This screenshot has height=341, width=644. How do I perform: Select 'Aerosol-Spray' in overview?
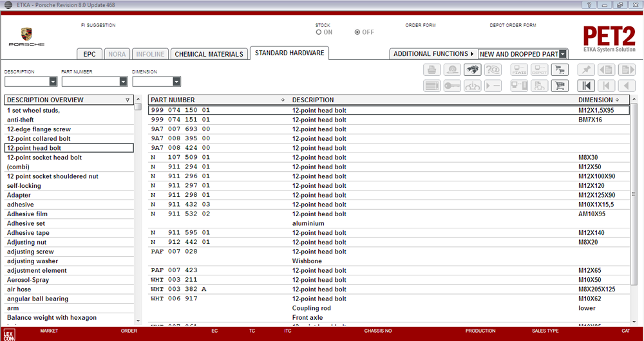point(69,280)
